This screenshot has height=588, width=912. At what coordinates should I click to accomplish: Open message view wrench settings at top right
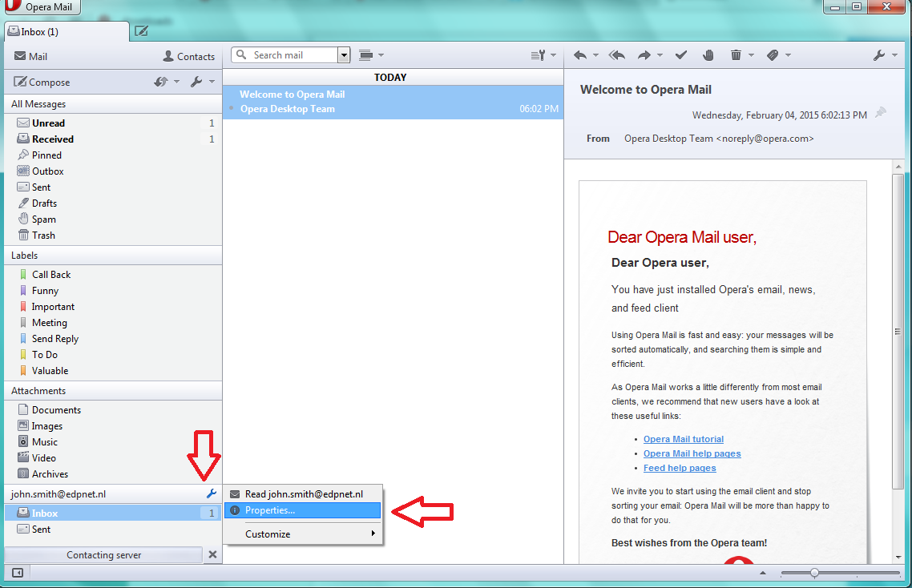click(879, 55)
